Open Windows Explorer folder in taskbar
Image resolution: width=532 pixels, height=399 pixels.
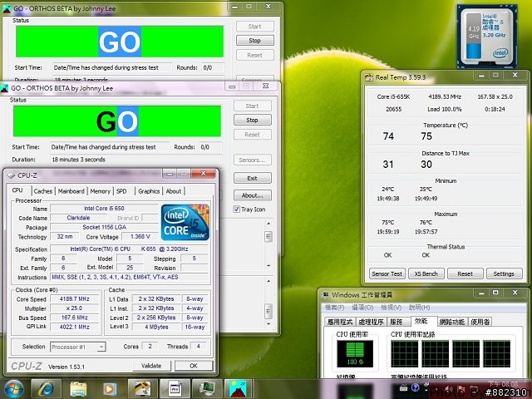coord(78,389)
